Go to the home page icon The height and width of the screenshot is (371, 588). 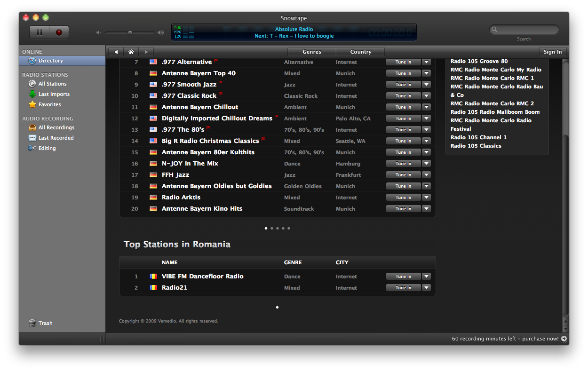[131, 52]
